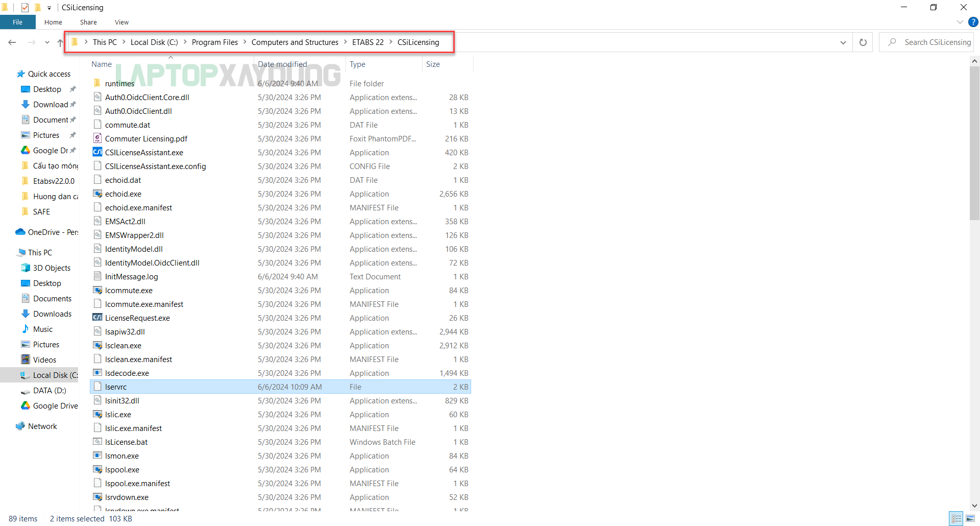Screen dimensions: 980x526
Task: Open the recent locations dropdown arrow
Action: [x=47, y=42]
